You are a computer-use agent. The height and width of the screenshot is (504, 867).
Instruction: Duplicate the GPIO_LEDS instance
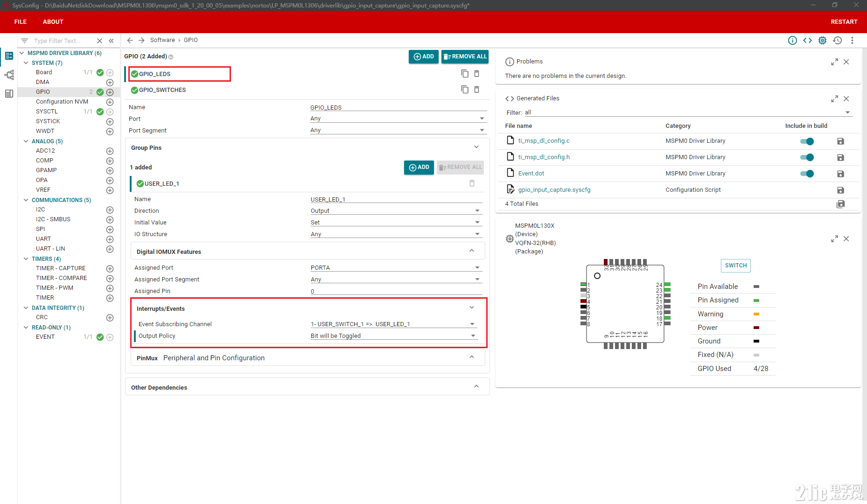point(465,74)
